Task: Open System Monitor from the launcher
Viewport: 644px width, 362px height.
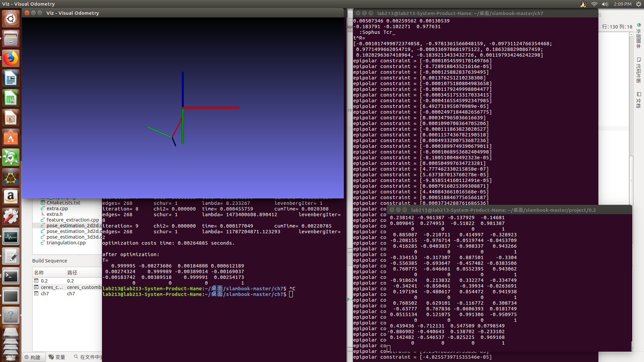Action: 11,237
